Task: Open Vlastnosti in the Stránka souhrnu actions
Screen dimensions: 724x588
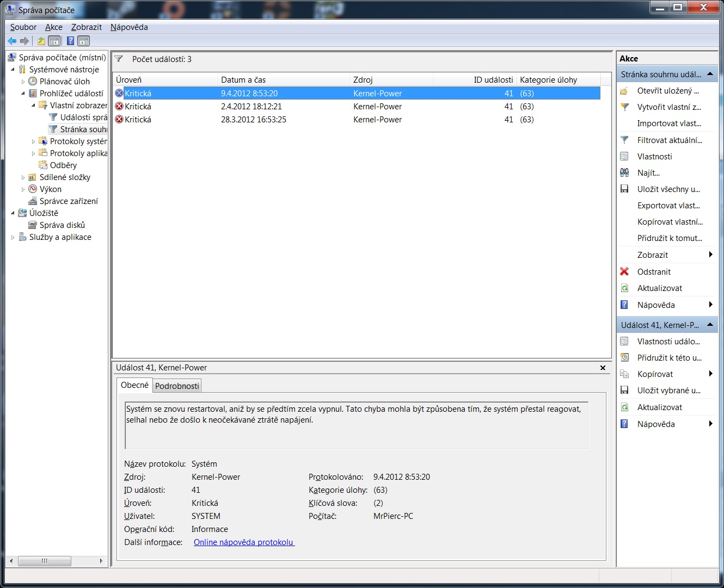Action: [654, 157]
